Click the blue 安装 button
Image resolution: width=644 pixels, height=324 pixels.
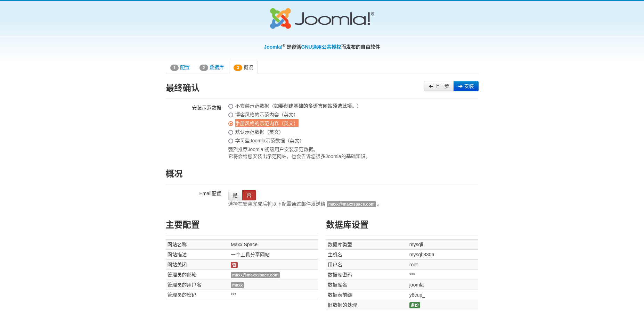[x=466, y=86]
